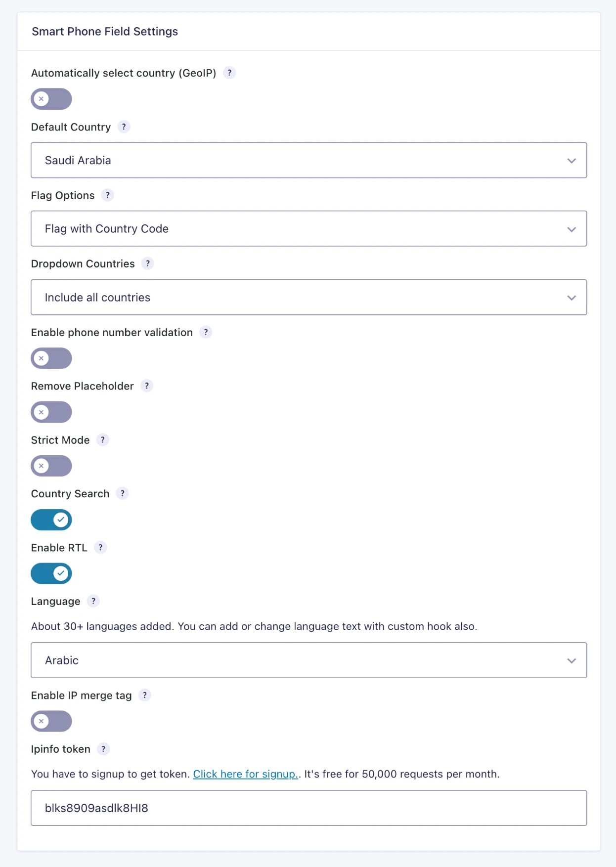Turn on phone number validation switch
The height and width of the screenshot is (867, 616).
(51, 358)
